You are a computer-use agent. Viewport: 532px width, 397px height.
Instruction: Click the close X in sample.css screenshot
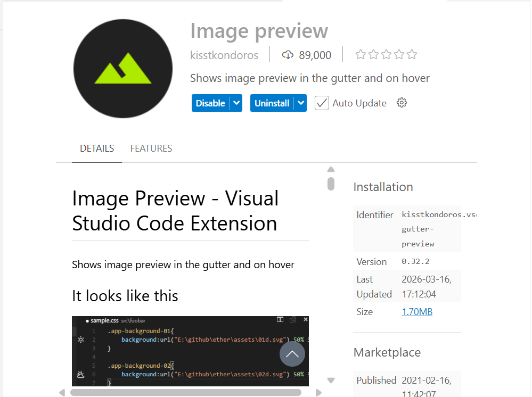(x=305, y=319)
